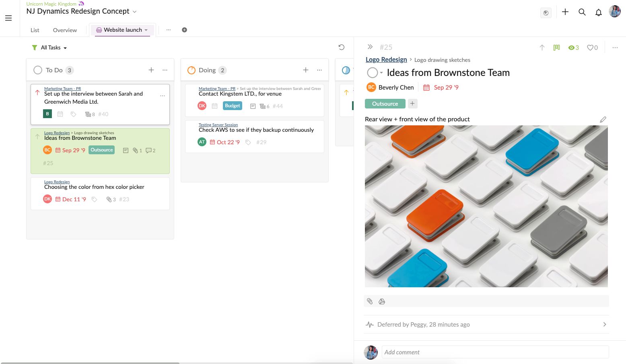This screenshot has width=626, height=364.
Task: Click the Doing status circle
Action: coord(192,70)
